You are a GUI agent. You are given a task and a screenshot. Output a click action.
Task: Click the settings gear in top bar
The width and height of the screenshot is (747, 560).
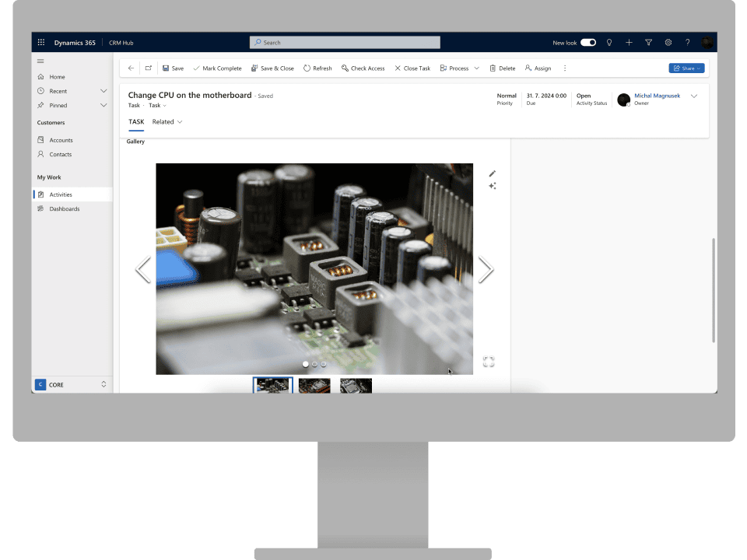(x=668, y=43)
